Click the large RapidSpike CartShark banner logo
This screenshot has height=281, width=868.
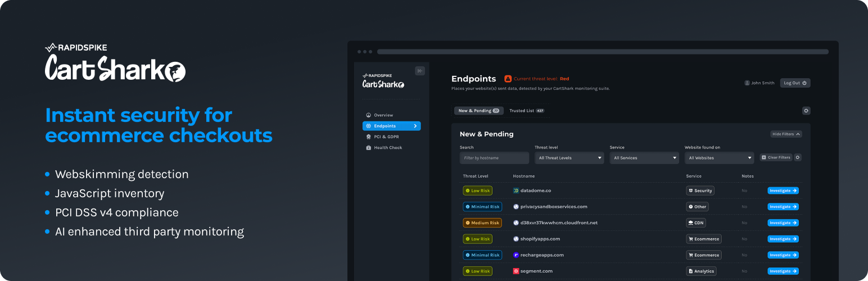click(x=115, y=63)
